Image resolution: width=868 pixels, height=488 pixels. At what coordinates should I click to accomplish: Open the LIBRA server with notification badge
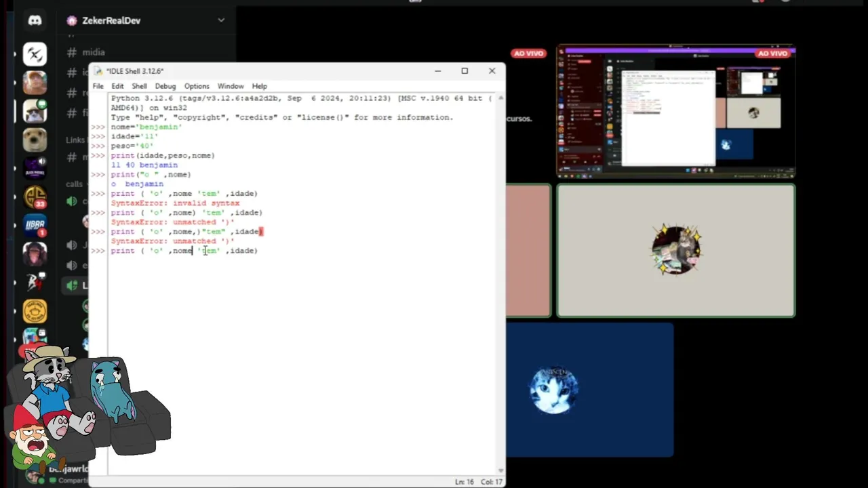[35, 226]
